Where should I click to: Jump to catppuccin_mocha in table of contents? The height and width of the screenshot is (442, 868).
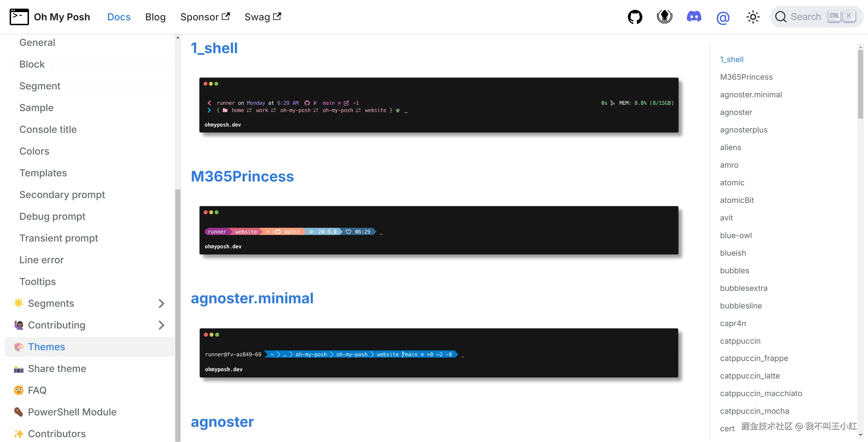point(754,411)
